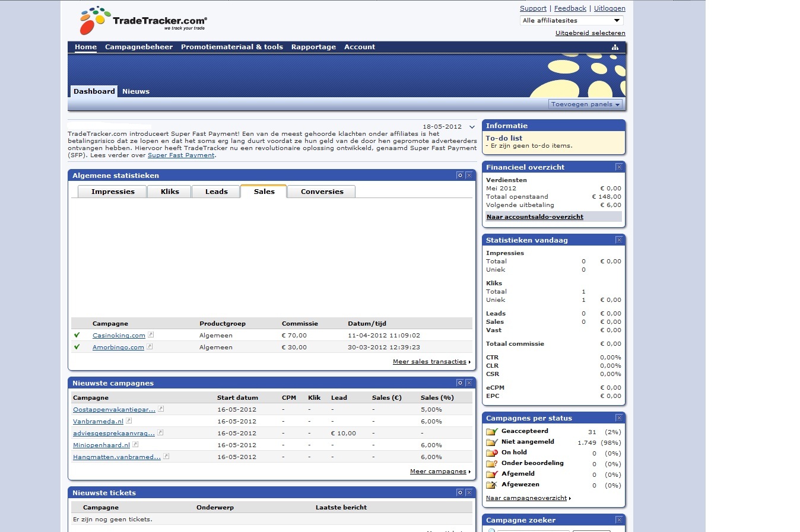Screen dimensions: 800x532
Task: Switch to the Nieuws tab
Action: 136,91
